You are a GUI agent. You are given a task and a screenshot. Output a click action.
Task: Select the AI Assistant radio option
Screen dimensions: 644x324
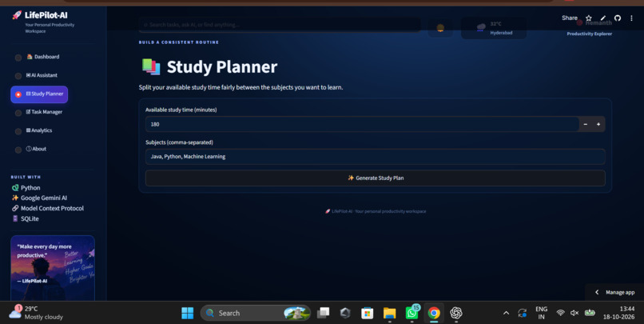click(x=18, y=76)
